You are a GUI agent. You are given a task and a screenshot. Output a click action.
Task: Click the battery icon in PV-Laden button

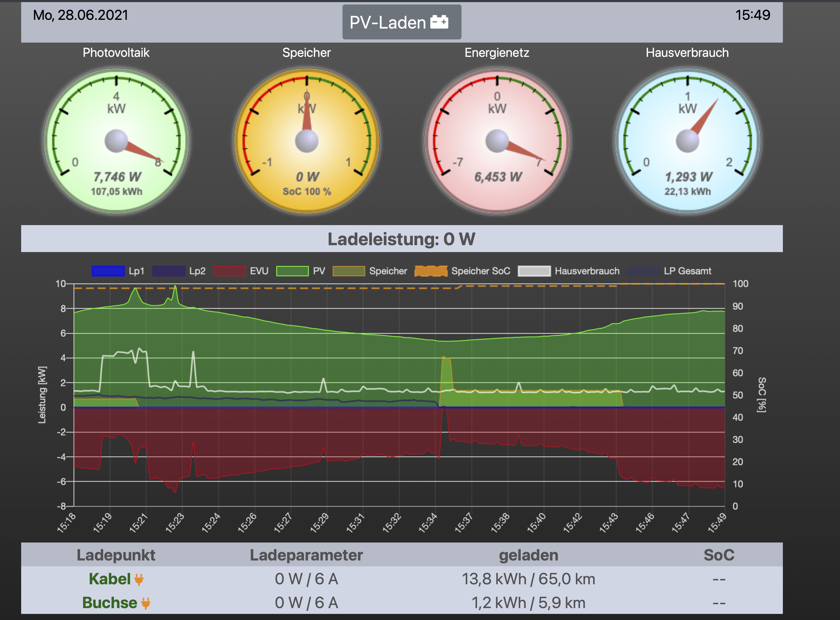click(439, 22)
